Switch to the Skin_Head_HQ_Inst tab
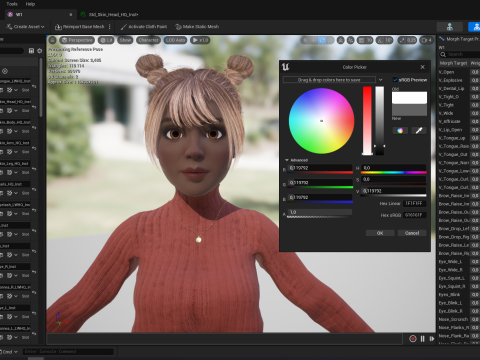The image size is (480, 360). tap(109, 15)
